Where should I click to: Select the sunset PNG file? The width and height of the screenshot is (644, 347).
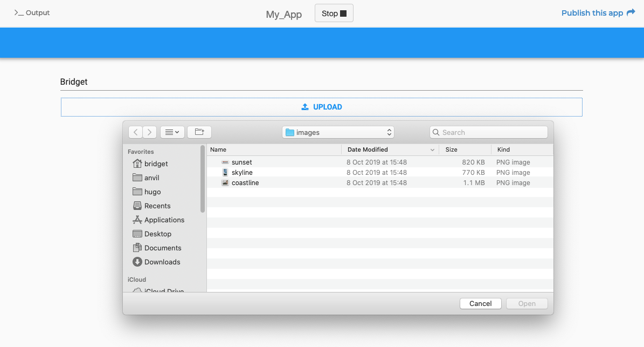242,162
